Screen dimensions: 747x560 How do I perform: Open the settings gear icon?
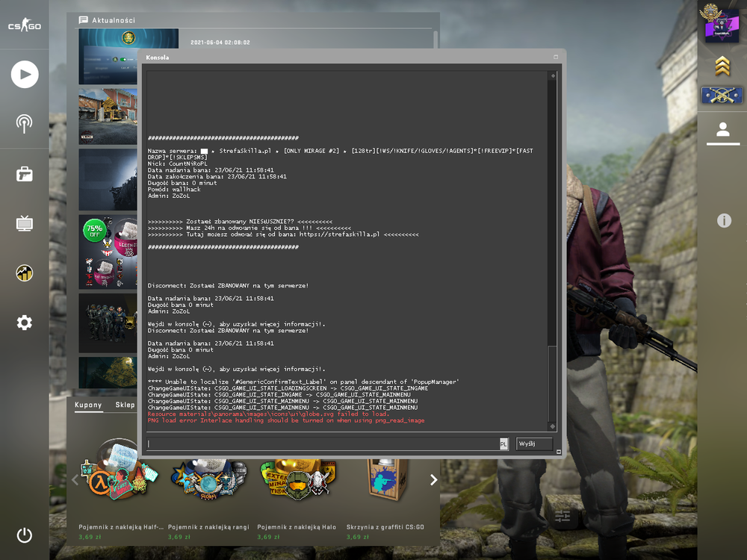click(x=25, y=323)
